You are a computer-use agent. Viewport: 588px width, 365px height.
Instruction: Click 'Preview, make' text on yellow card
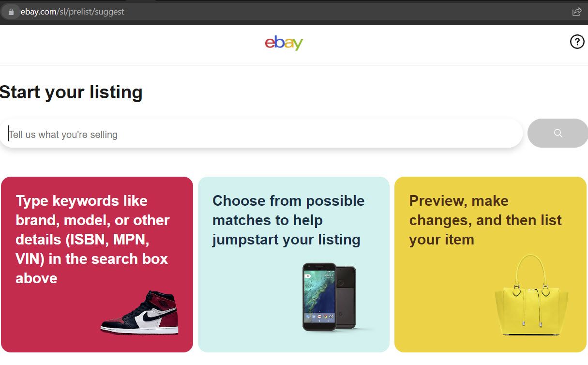tap(458, 200)
